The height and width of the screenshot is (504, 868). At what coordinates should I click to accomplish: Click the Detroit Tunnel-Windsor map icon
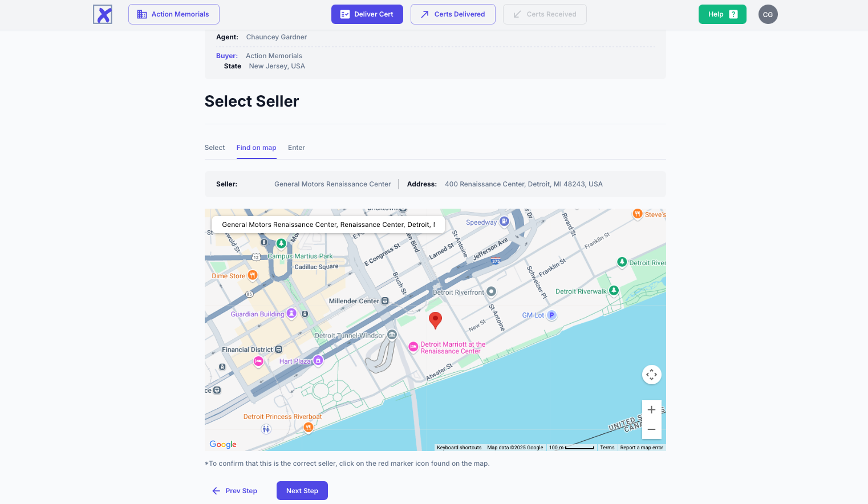tap(392, 335)
